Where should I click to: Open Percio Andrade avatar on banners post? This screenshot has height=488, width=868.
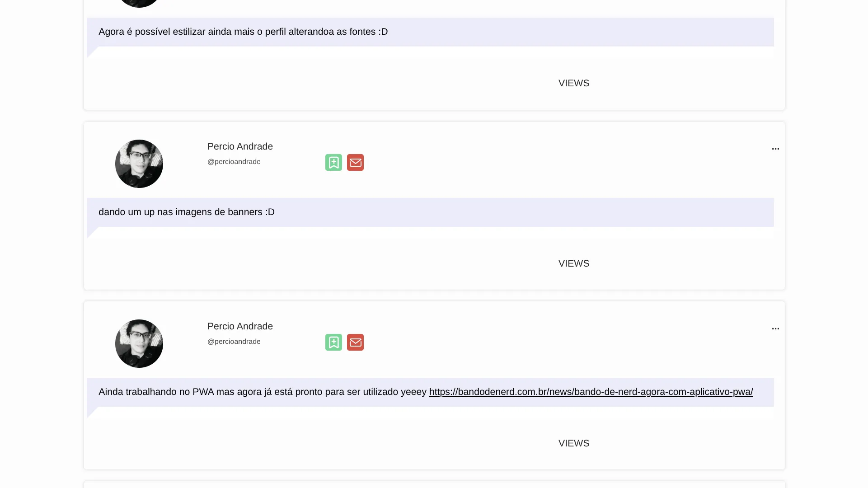(x=139, y=164)
